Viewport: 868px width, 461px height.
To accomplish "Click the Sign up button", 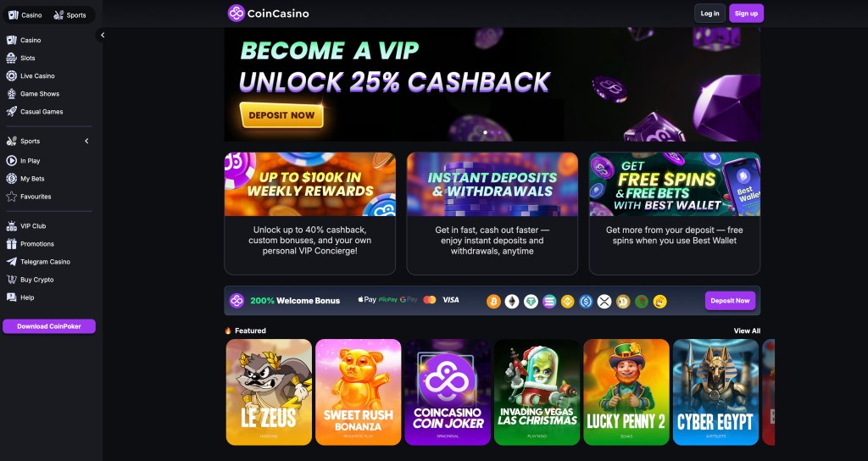I will click(x=746, y=14).
